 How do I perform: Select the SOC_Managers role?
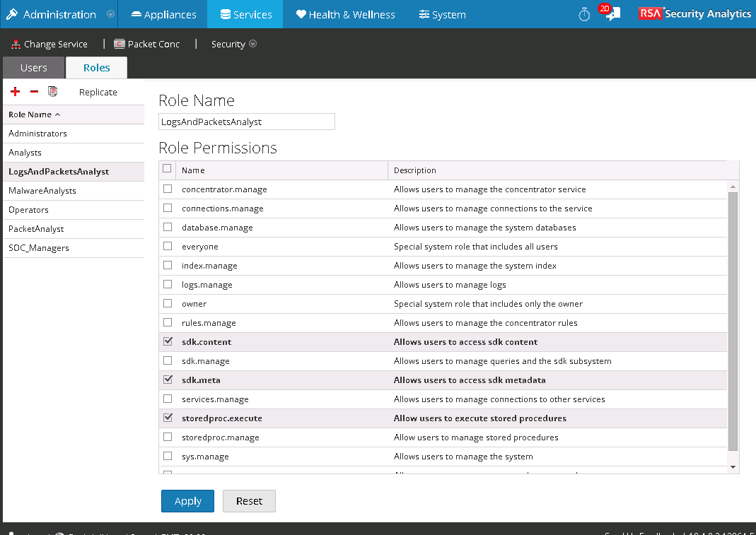point(74,248)
